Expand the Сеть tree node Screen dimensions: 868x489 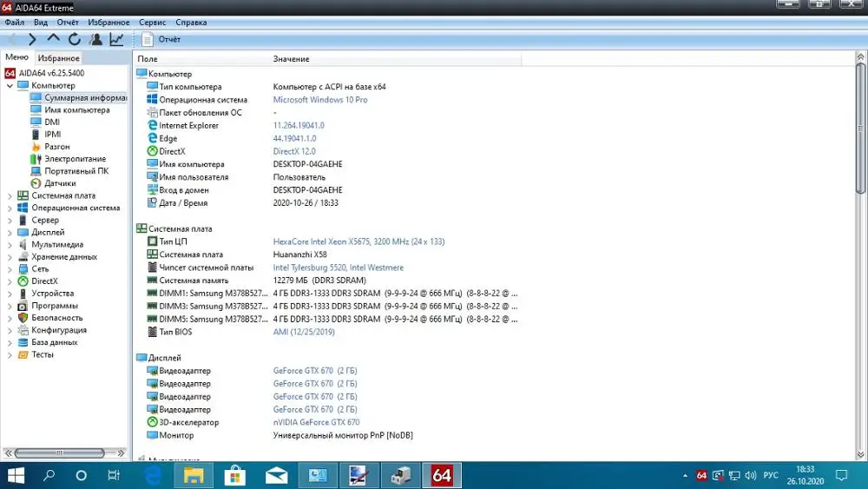pos(10,269)
